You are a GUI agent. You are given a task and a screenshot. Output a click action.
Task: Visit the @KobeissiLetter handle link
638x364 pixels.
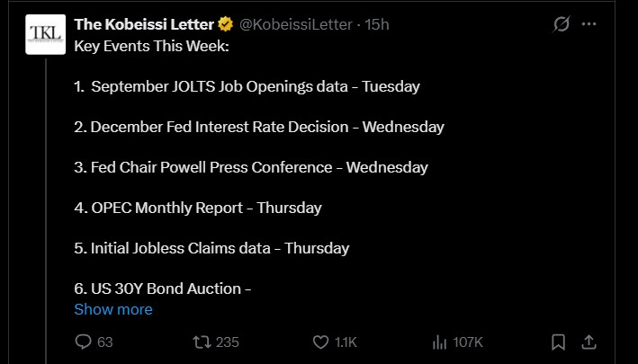(295, 24)
